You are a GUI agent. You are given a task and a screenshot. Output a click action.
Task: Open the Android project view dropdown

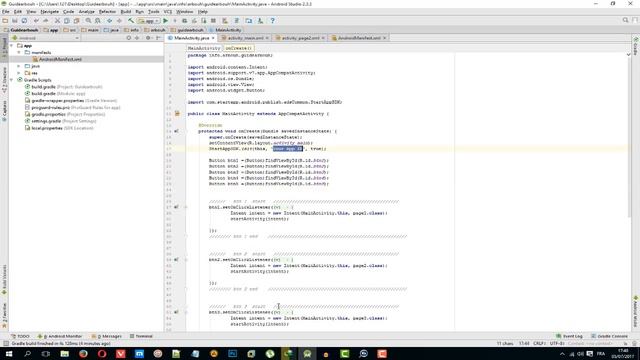(x=46, y=38)
